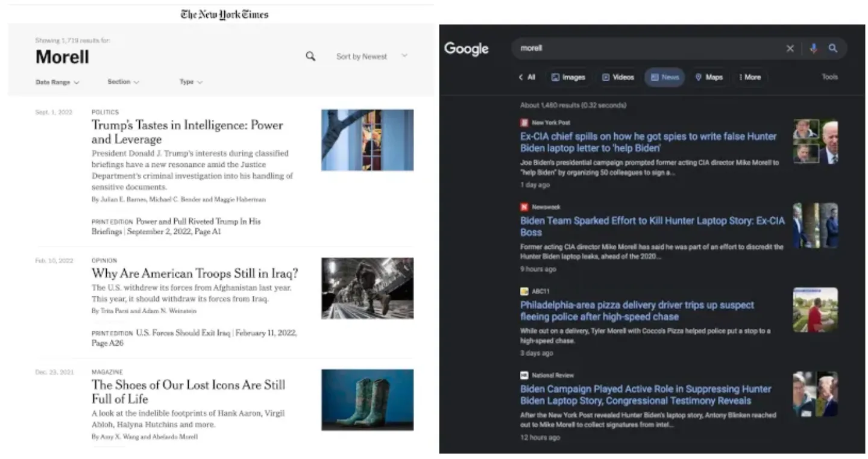Switch to the Images tab
The height and width of the screenshot is (459, 868).
coord(568,77)
